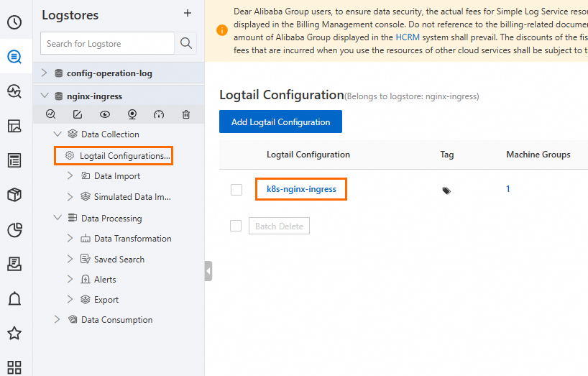The height and width of the screenshot is (376, 588).
Task: Select the Export tree item
Action: click(106, 300)
